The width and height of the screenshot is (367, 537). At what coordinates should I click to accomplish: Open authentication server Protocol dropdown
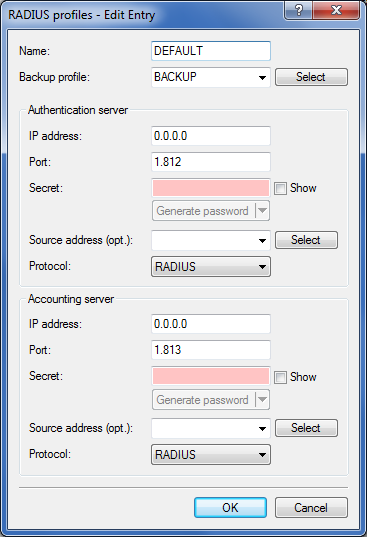(x=211, y=266)
